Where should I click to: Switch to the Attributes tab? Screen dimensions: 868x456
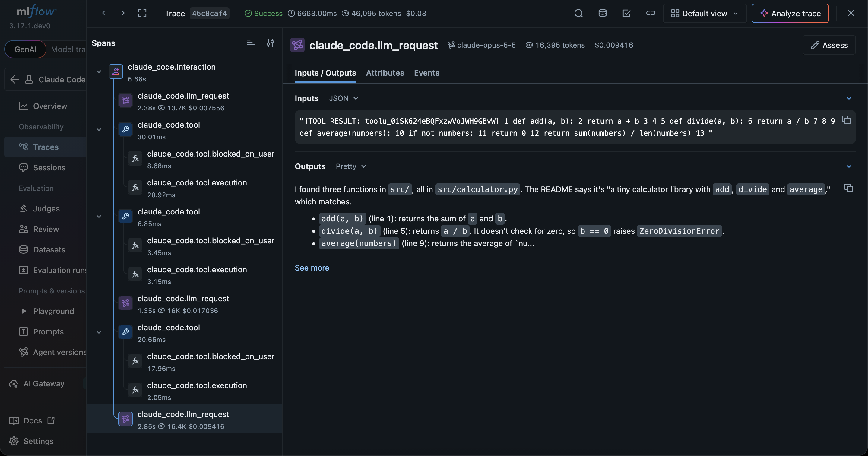point(385,73)
